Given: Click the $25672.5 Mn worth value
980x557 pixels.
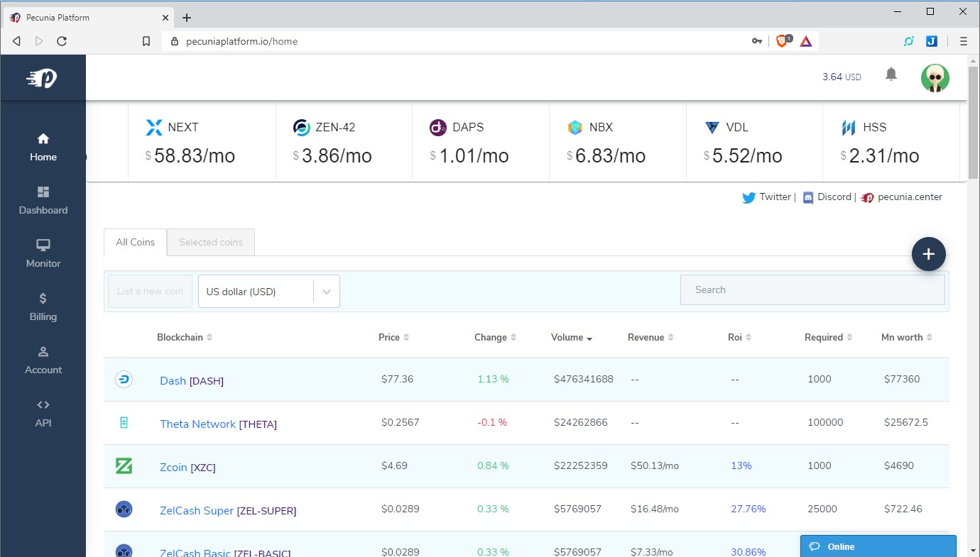Looking at the screenshot, I should [x=906, y=422].
